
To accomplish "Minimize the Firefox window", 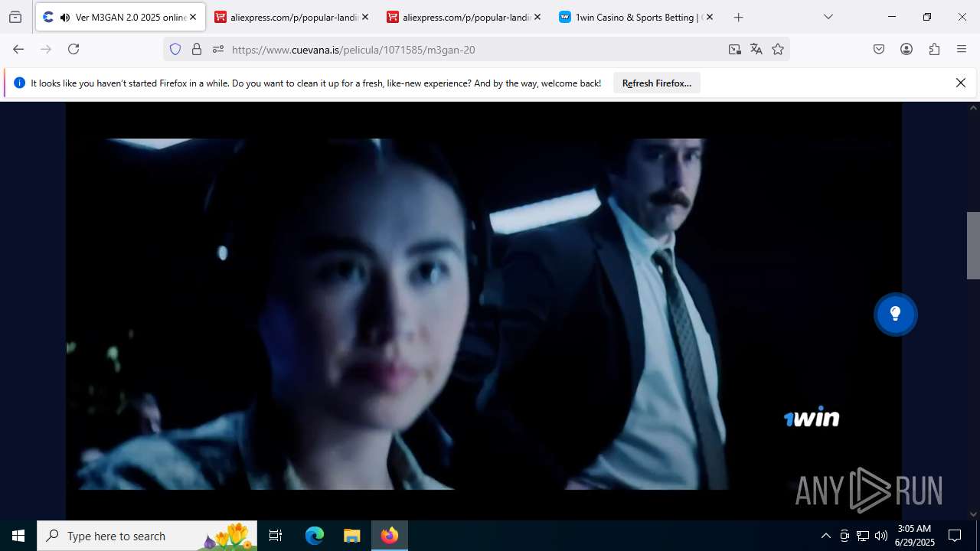I will 892,17.
